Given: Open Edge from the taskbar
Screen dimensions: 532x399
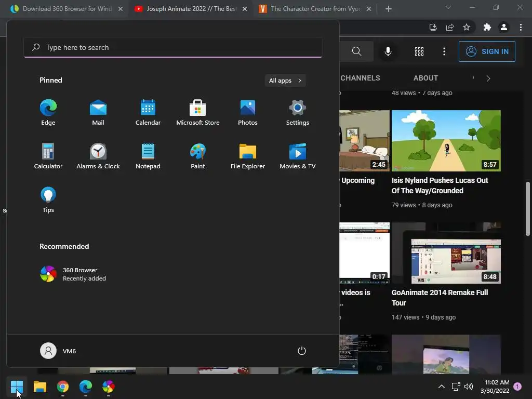Looking at the screenshot, I should pos(86,387).
